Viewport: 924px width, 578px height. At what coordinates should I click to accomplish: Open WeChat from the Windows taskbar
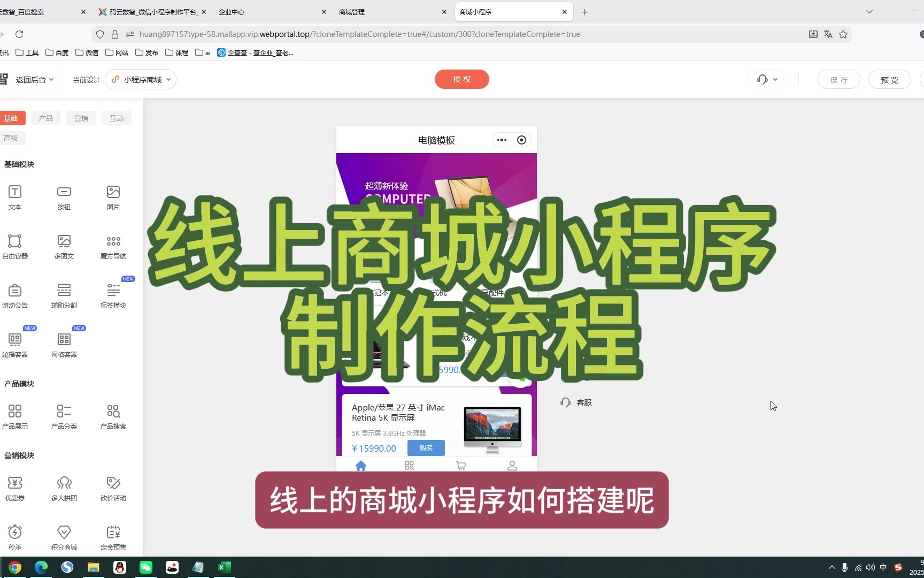pyautogui.click(x=146, y=567)
